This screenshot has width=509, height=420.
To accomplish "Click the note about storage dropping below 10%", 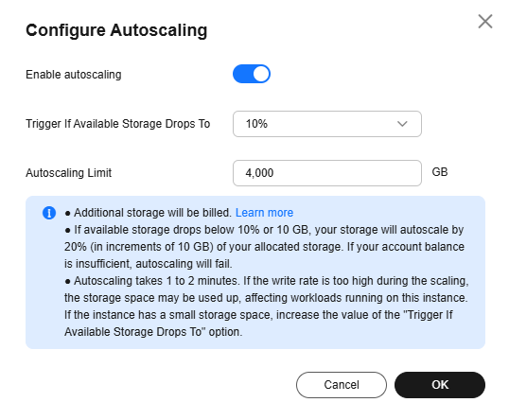I will [264, 247].
